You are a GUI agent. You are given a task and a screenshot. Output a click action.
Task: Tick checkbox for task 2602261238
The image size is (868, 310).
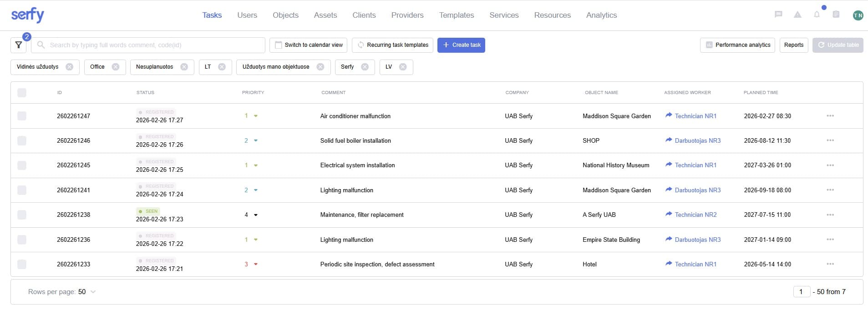(22, 215)
